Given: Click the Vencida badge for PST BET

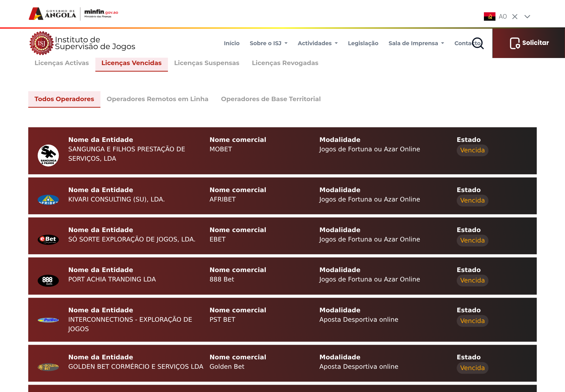Looking at the screenshot, I should [x=472, y=321].
